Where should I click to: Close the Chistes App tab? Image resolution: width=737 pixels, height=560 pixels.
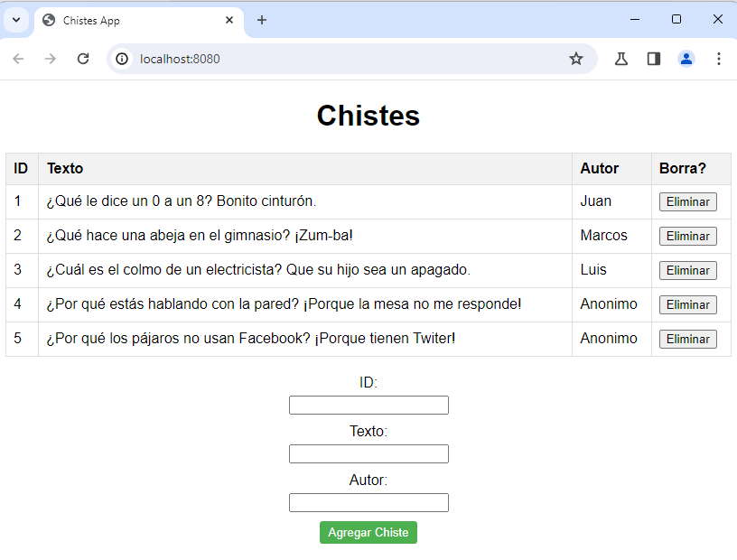pyautogui.click(x=229, y=20)
